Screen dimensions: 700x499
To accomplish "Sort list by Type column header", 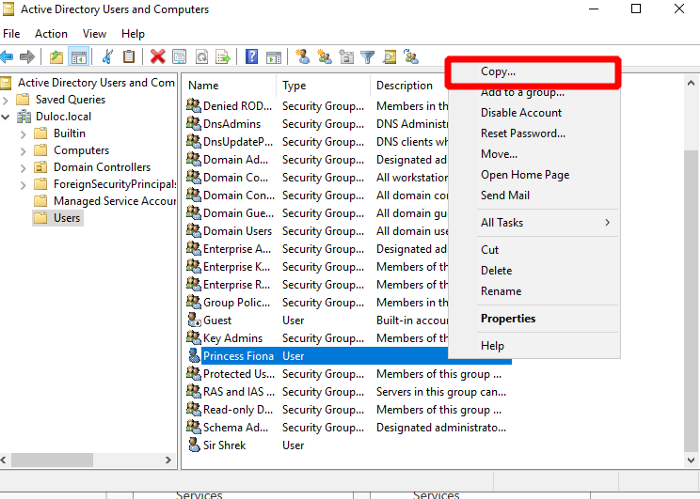I will 324,85.
